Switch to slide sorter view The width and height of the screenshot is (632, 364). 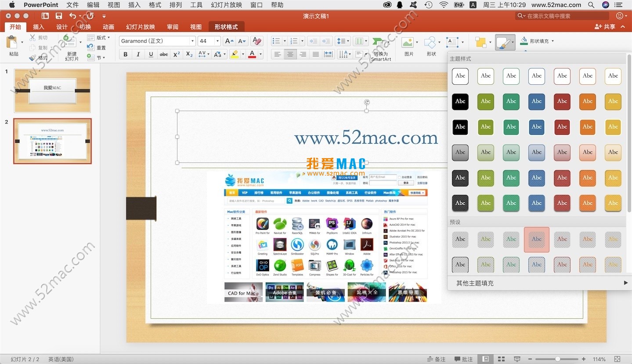pyautogui.click(x=501, y=359)
